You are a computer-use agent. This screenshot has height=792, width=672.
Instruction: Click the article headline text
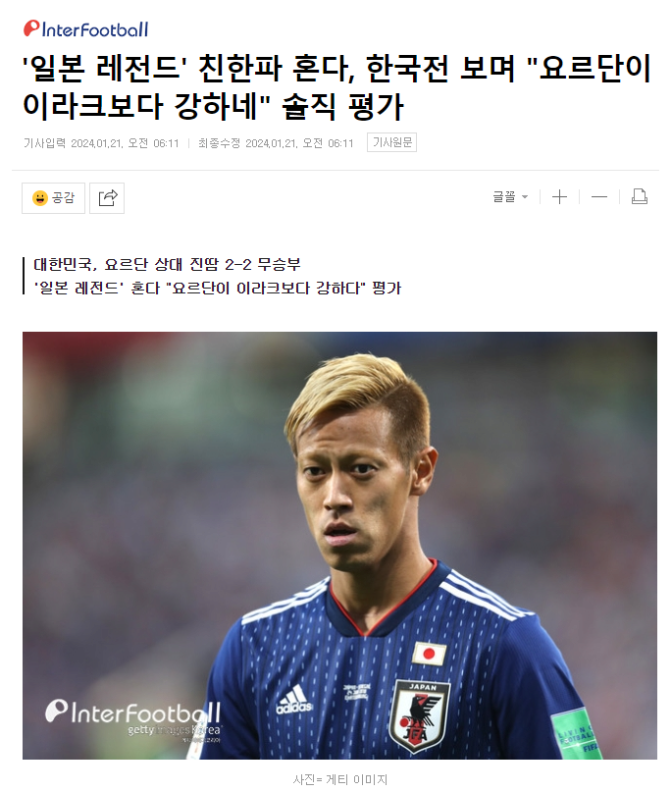coord(336,86)
